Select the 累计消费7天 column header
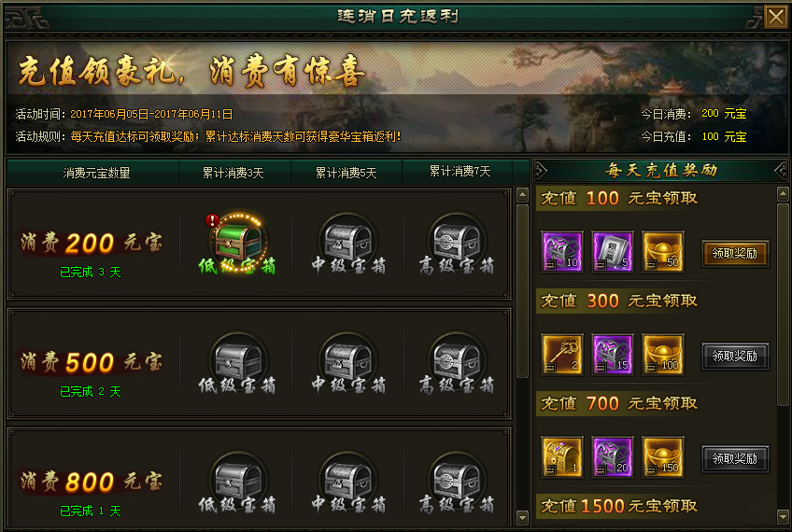The width and height of the screenshot is (792, 532). pyautogui.click(x=460, y=172)
